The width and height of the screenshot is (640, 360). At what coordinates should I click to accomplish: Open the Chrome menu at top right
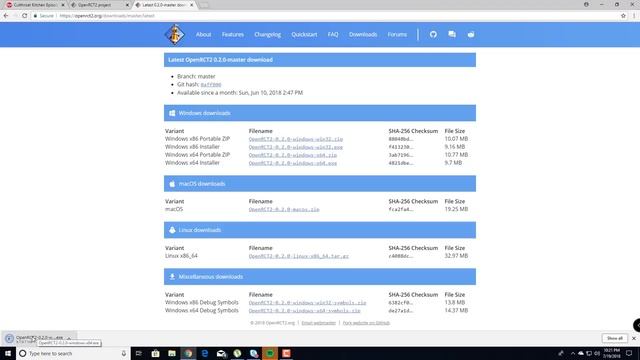634,16
